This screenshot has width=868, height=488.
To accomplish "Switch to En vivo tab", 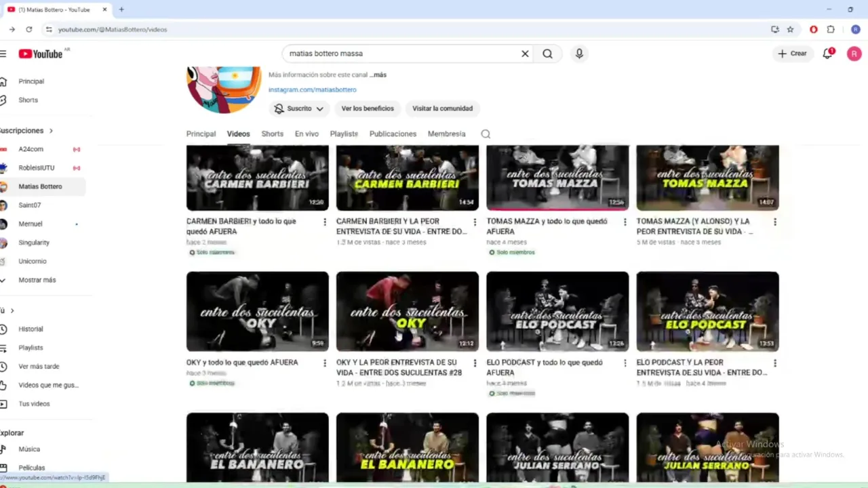I will (307, 134).
